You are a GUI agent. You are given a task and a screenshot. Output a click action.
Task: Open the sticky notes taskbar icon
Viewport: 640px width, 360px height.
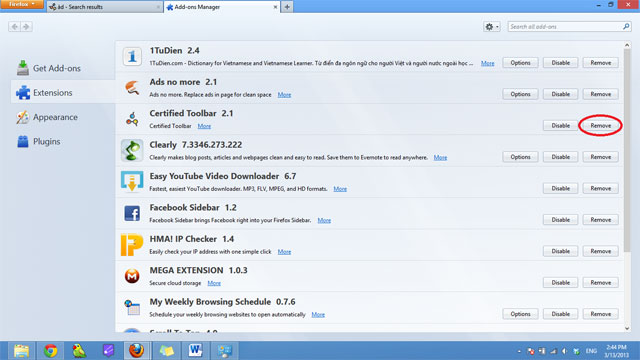[167, 351]
